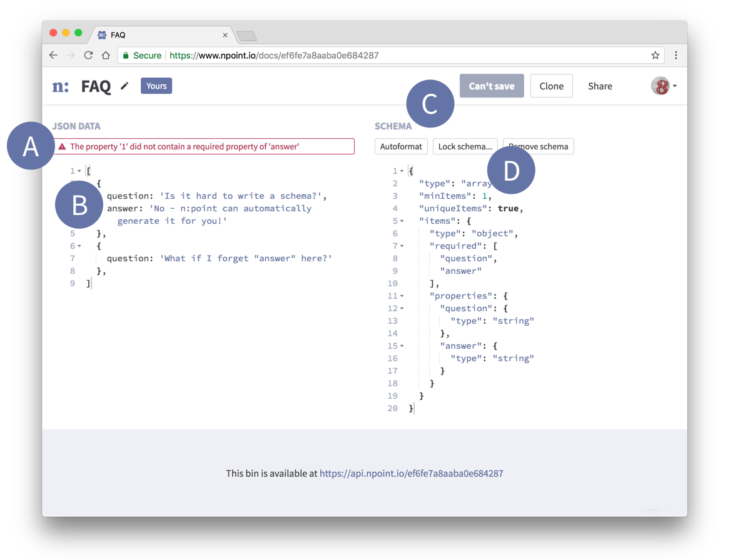Image resolution: width=730 pixels, height=560 pixels.
Task: Click the browser back arrow
Action: (x=53, y=56)
